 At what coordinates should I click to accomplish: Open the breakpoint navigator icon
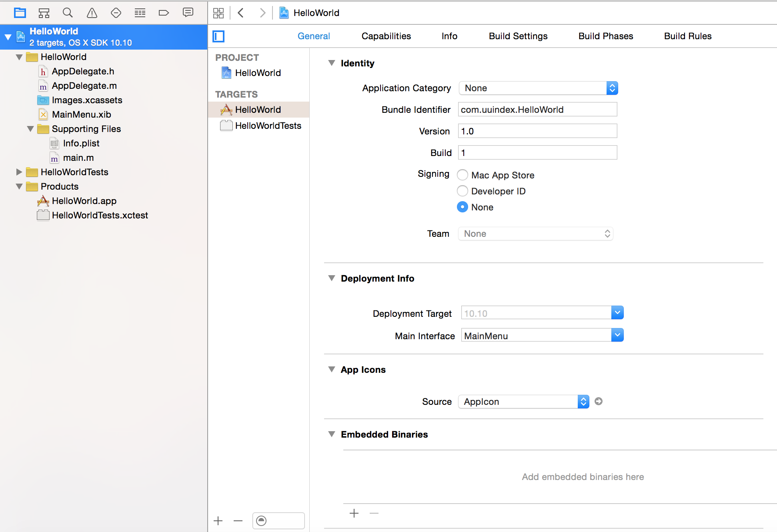[x=164, y=13]
